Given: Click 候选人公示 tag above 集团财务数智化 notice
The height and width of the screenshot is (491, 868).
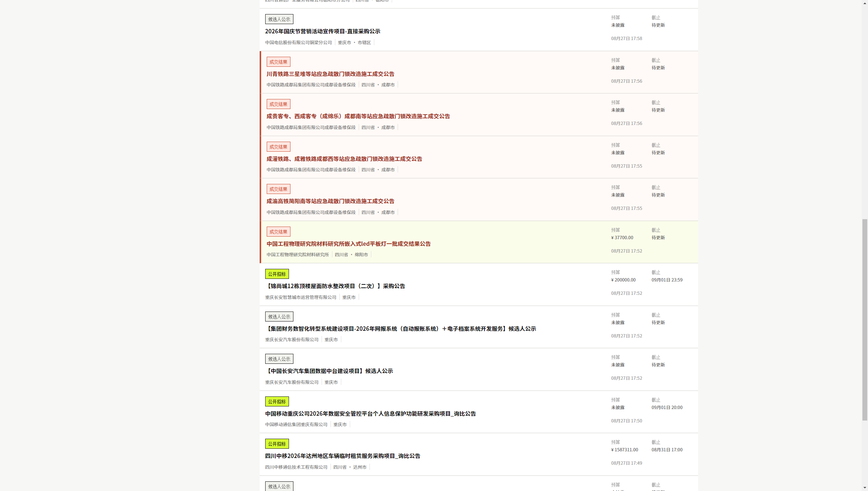Looking at the screenshot, I should 279,317.
